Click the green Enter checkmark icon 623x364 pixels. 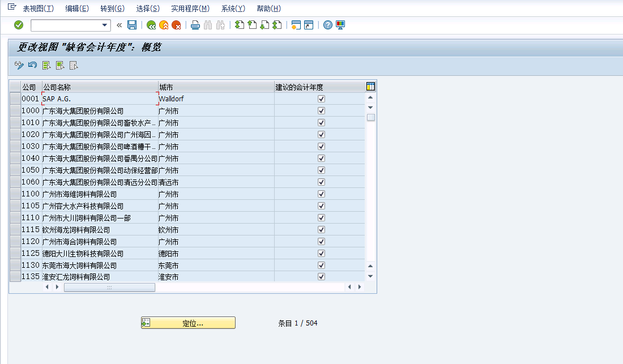click(19, 25)
